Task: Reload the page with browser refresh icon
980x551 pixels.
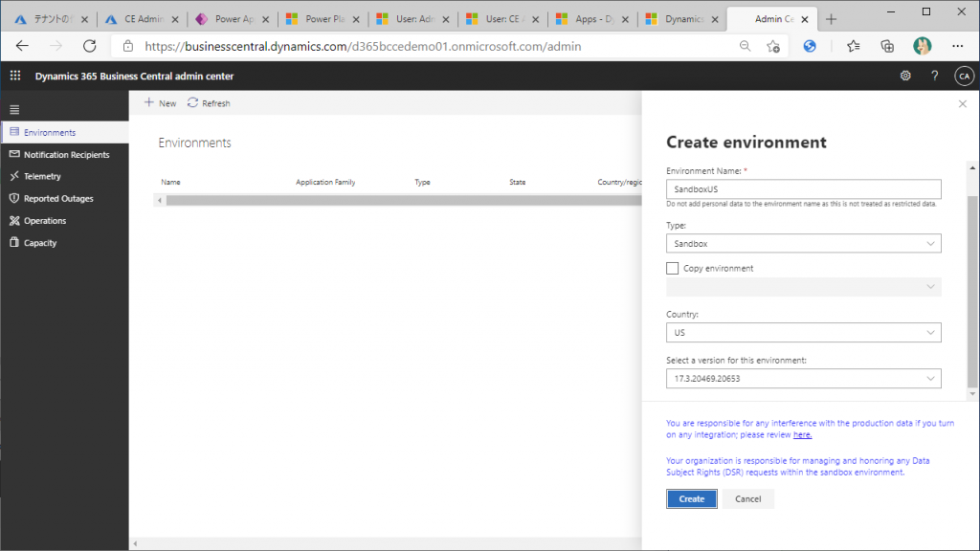Action: point(90,46)
